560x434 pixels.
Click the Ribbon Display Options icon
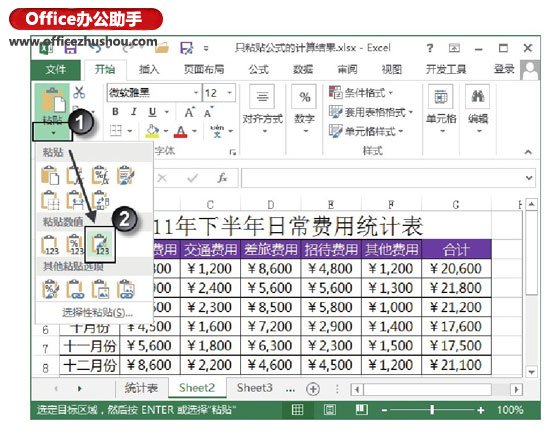(454, 48)
